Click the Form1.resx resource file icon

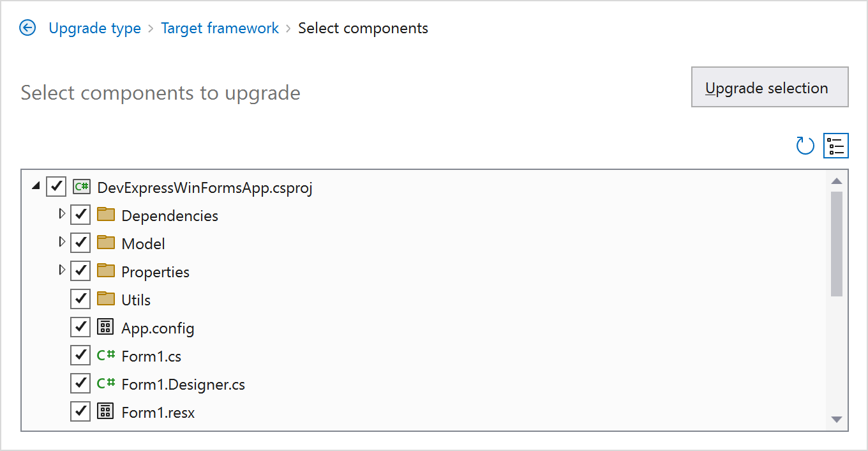(105, 412)
